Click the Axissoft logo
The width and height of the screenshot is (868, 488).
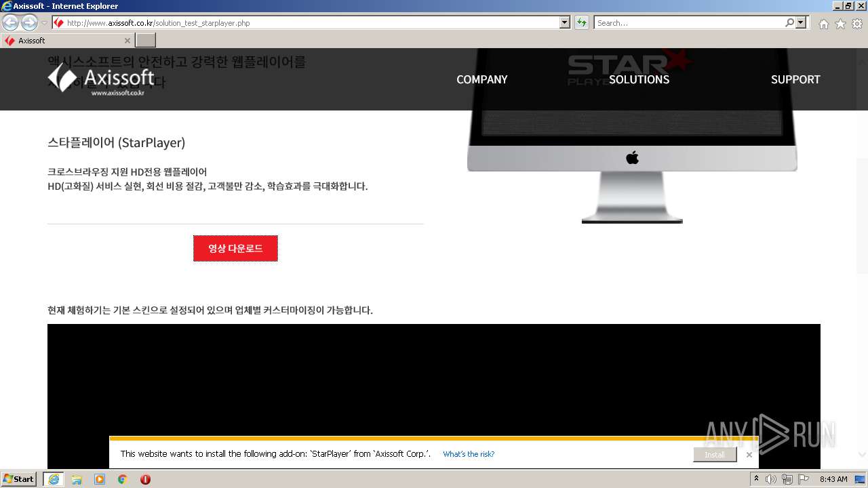101,79
